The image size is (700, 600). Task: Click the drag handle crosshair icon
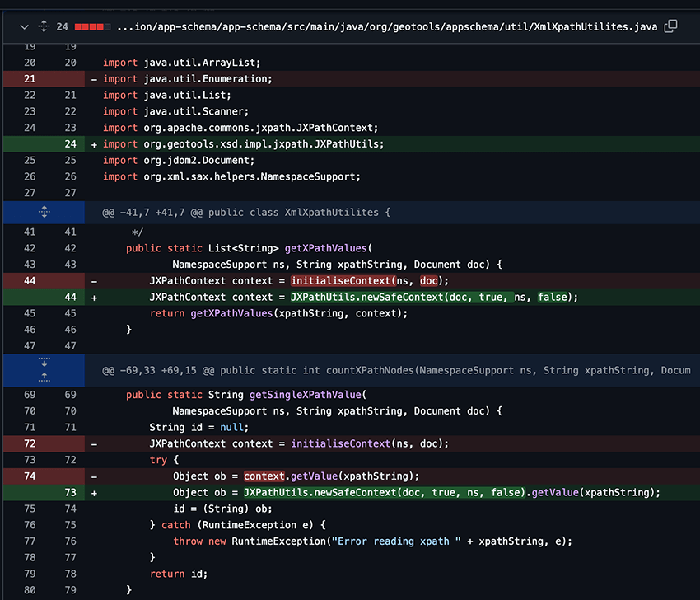tap(44, 26)
